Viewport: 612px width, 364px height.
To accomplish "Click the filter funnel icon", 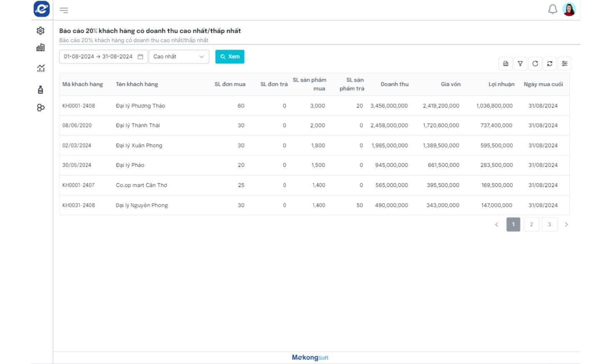I will click(520, 64).
